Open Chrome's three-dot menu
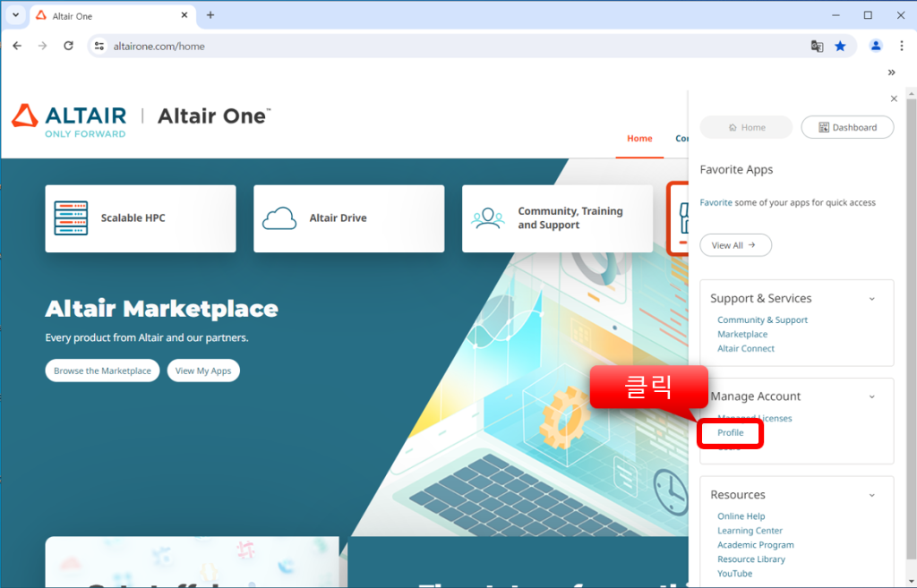Screen dimensions: 917x588 pos(901,46)
